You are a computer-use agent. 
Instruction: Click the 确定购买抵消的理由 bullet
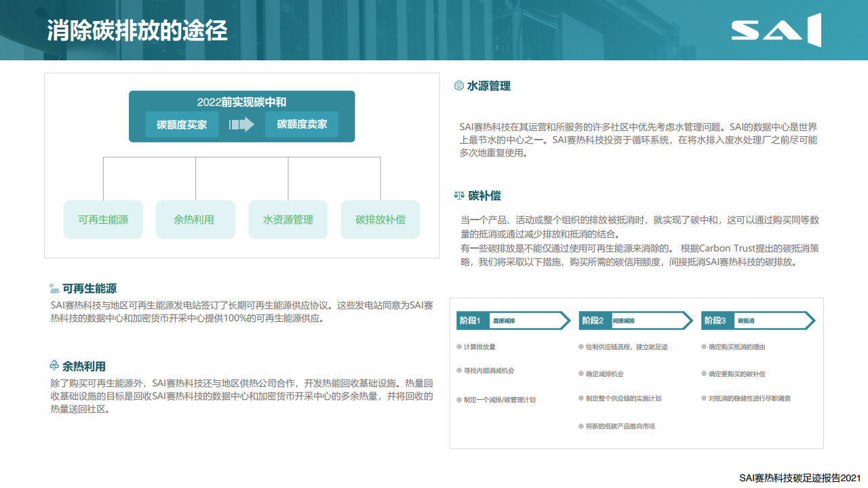tap(733, 347)
